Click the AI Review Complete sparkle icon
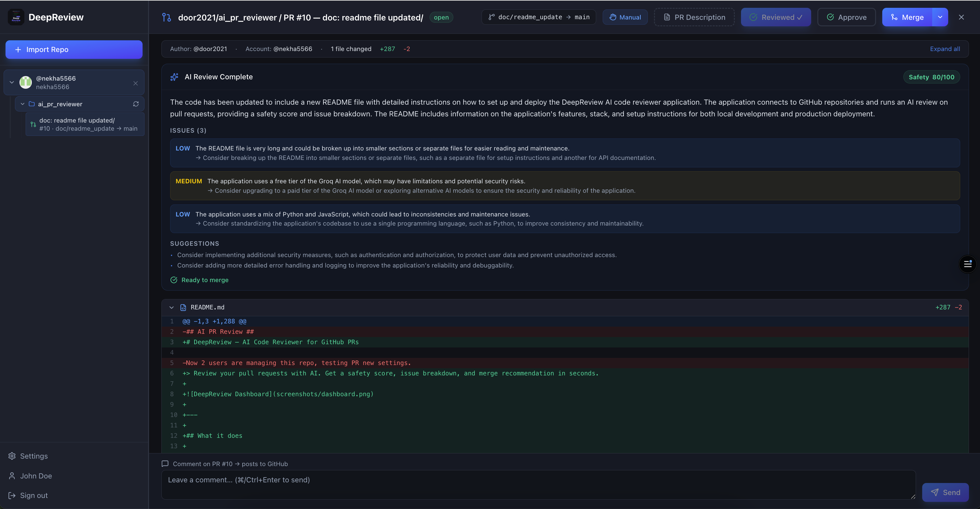 point(174,77)
